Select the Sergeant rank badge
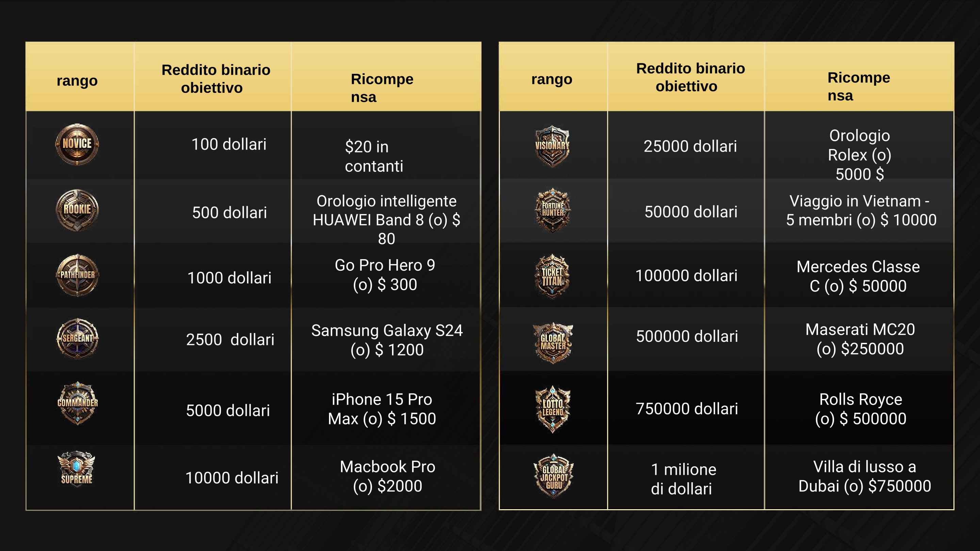 click(x=77, y=338)
